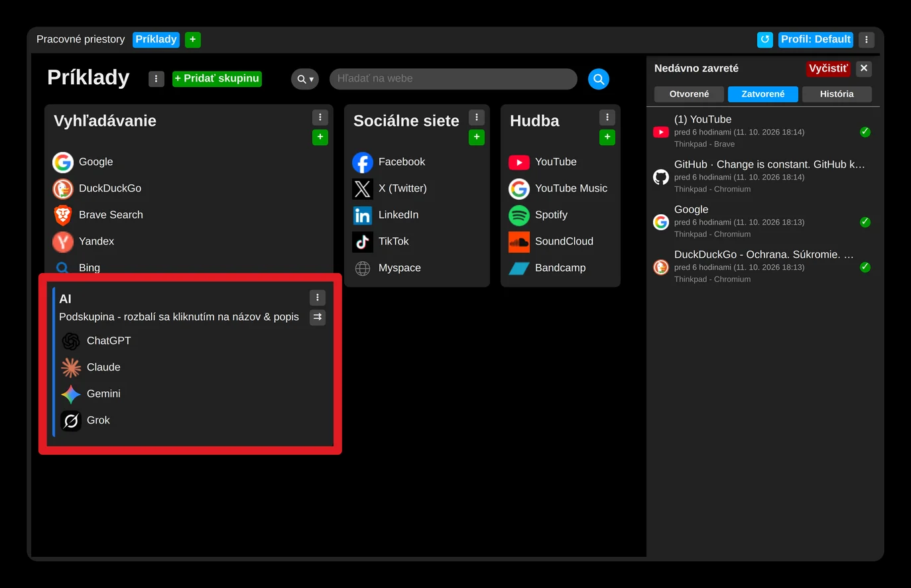Switch to the História tab
The width and height of the screenshot is (911, 588).
click(x=837, y=94)
